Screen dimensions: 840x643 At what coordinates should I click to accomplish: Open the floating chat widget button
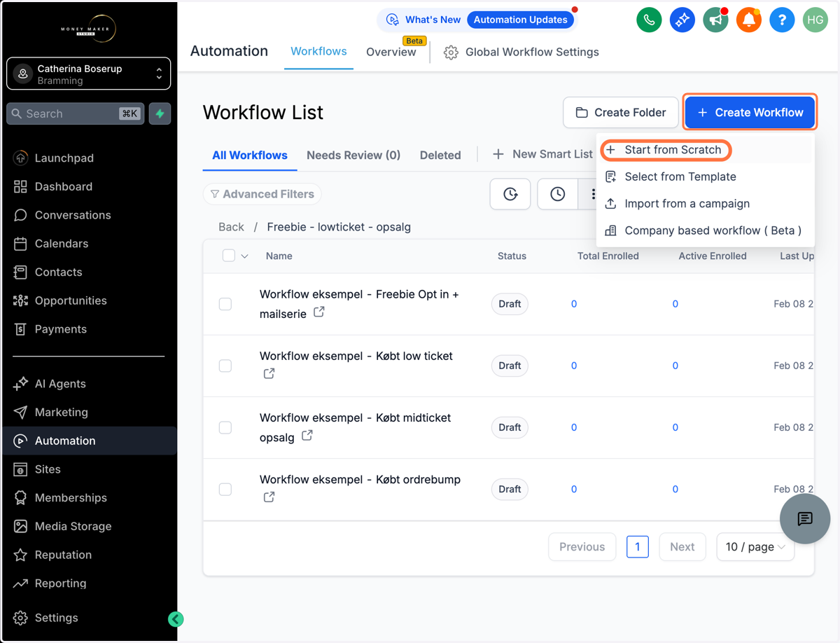tap(805, 519)
